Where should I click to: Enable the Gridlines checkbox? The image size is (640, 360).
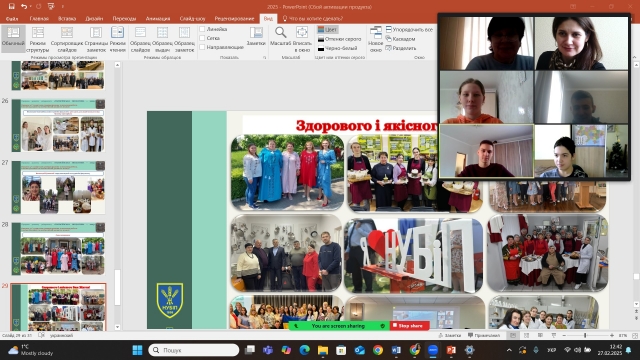coord(202,38)
